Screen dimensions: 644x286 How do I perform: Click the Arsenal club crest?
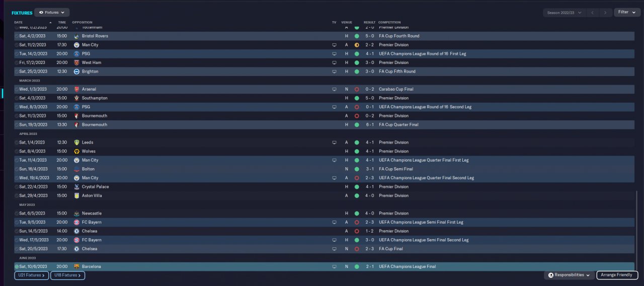pos(76,89)
